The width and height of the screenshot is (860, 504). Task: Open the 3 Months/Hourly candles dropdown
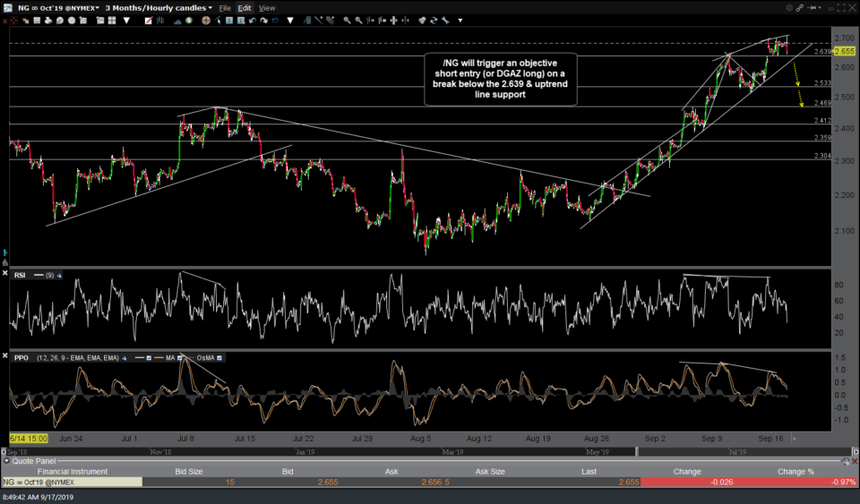click(158, 7)
